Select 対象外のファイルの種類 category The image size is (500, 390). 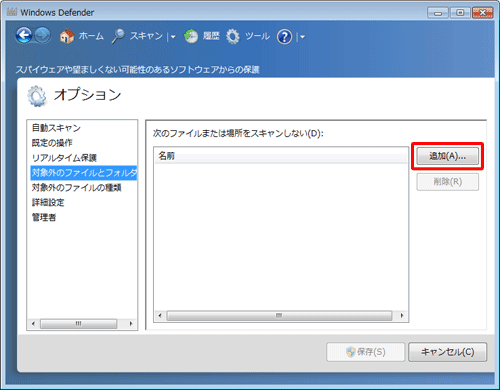76,188
